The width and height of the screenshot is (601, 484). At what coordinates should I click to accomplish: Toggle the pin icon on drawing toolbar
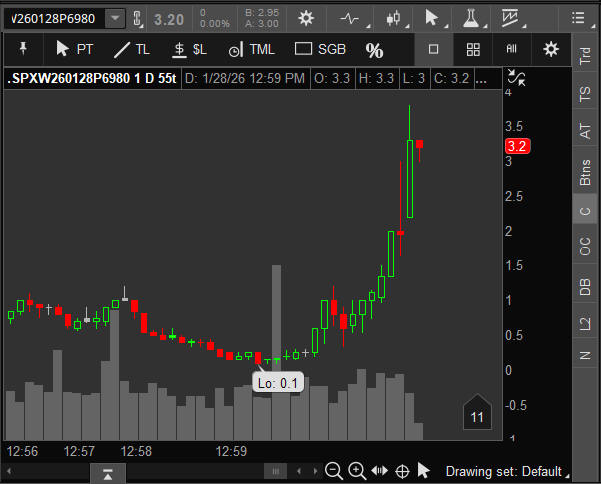pyautogui.click(x=23, y=49)
